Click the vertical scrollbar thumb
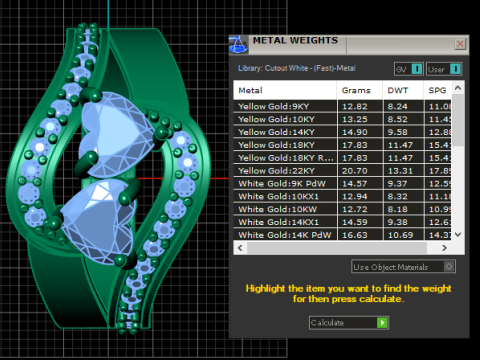This screenshot has height=360, width=480. coord(458,120)
